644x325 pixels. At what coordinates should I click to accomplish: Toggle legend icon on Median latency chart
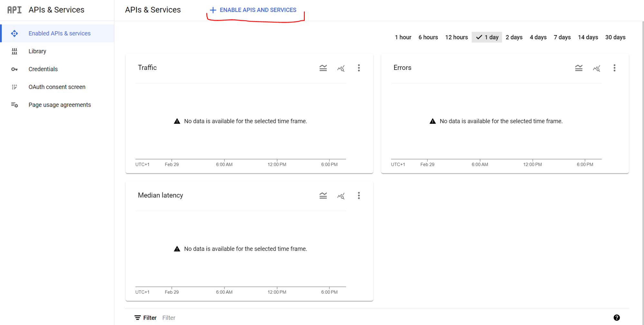(x=323, y=196)
